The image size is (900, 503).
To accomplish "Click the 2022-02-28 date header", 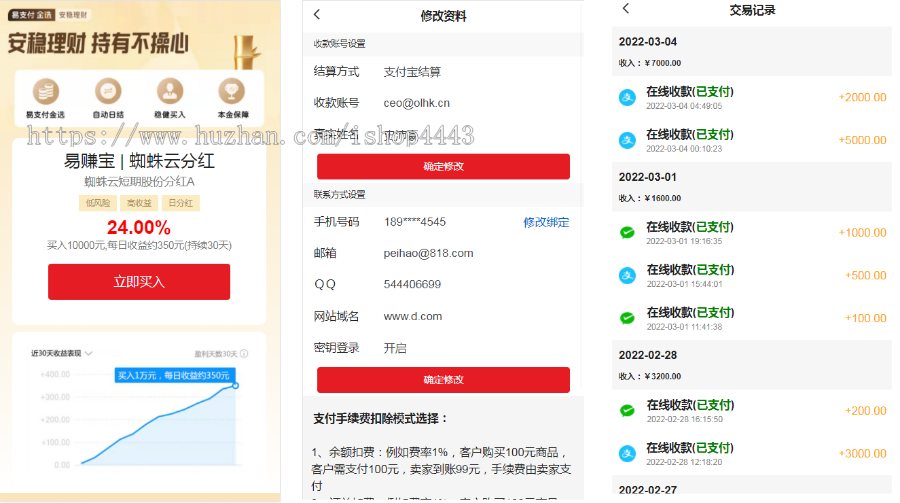I will 647,355.
